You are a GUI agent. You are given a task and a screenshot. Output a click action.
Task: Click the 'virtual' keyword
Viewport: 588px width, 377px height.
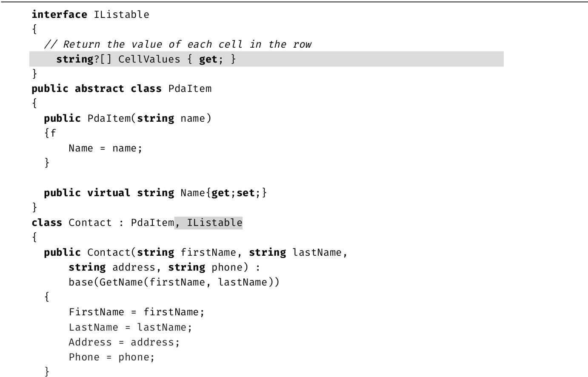108,193
